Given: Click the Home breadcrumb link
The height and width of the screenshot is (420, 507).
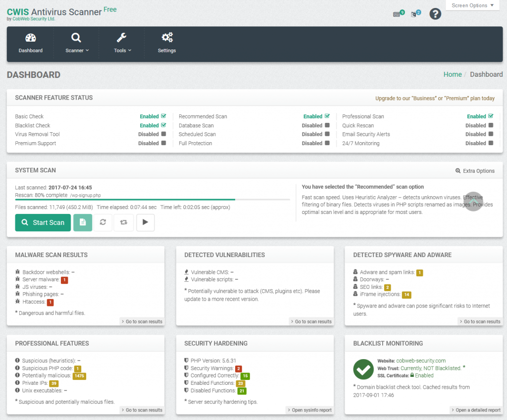Looking at the screenshot, I should click(x=453, y=74).
